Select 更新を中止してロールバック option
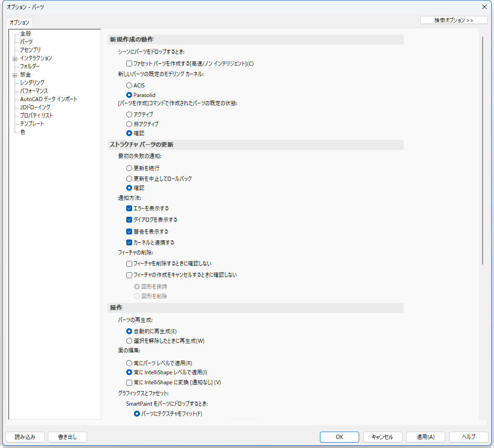Viewport: 494px width, 448px height. (x=129, y=179)
